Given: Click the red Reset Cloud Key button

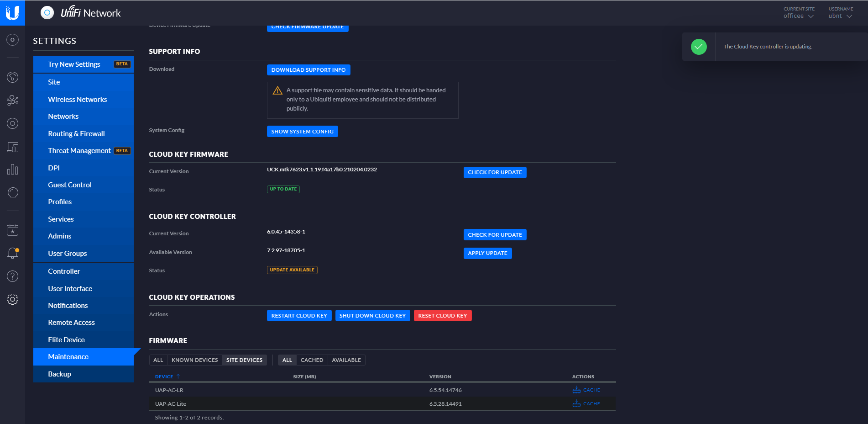Looking at the screenshot, I should [442, 316].
